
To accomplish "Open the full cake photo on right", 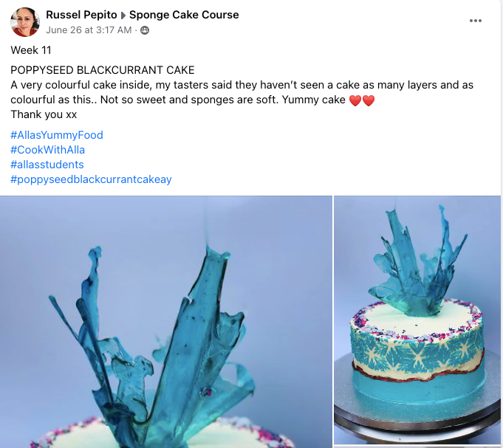I will [x=417, y=320].
